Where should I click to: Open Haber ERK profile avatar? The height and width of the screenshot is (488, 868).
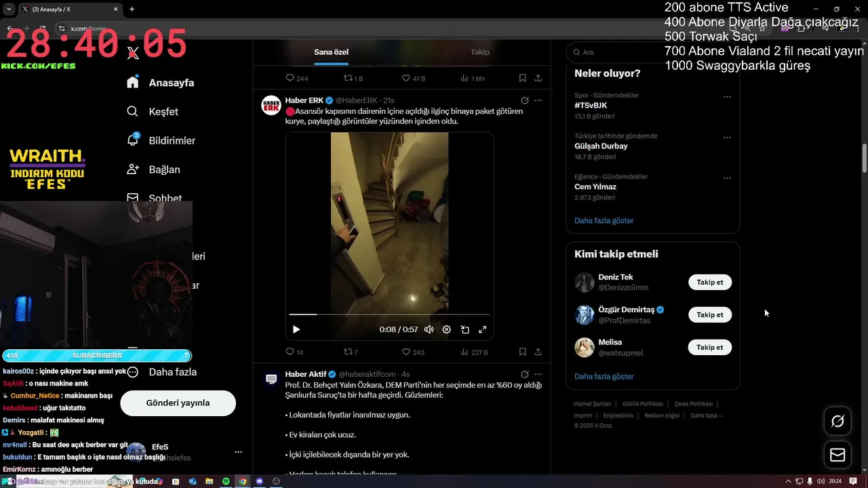point(271,106)
